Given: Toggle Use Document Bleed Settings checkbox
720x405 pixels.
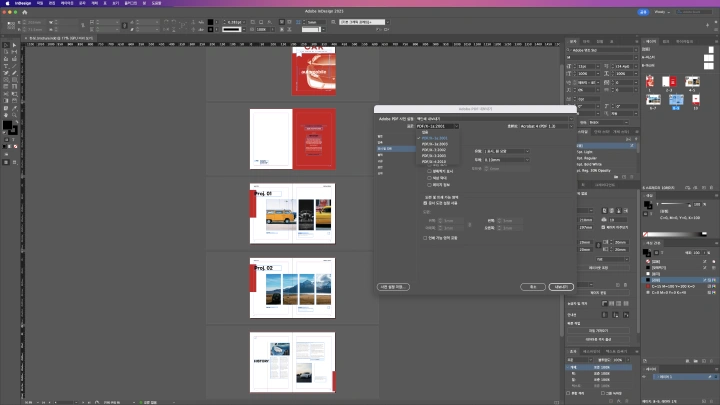Looking at the screenshot, I should tap(425, 203).
